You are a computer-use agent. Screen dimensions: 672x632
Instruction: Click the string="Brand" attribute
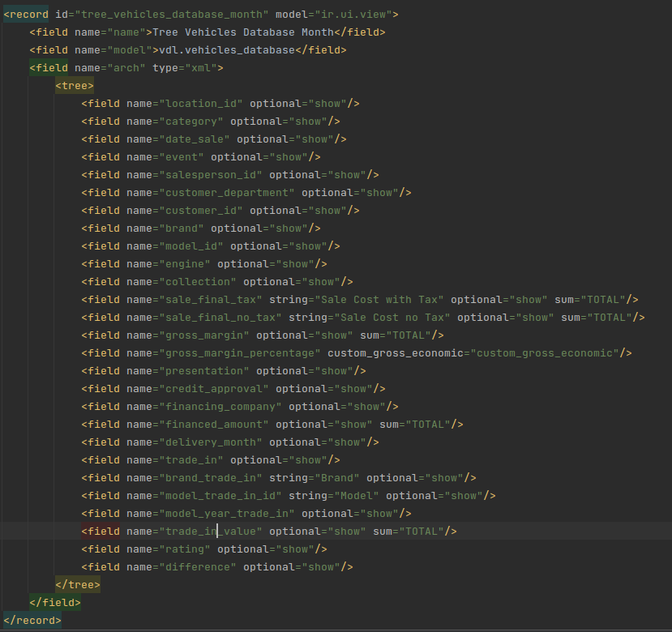coord(315,478)
